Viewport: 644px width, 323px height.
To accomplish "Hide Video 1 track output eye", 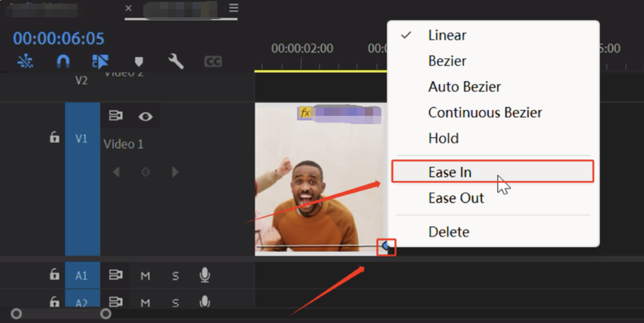I will 145,117.
